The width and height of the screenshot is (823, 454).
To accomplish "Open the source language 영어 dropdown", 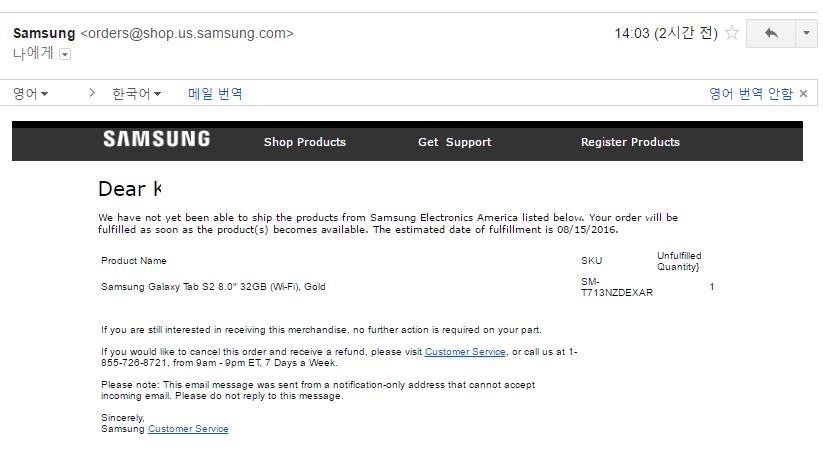I will 30,93.
